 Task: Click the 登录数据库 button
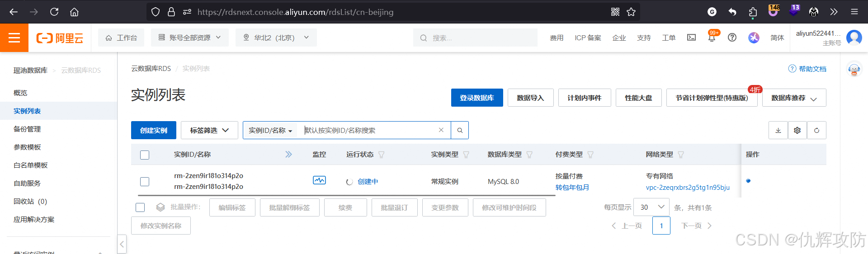(x=477, y=98)
